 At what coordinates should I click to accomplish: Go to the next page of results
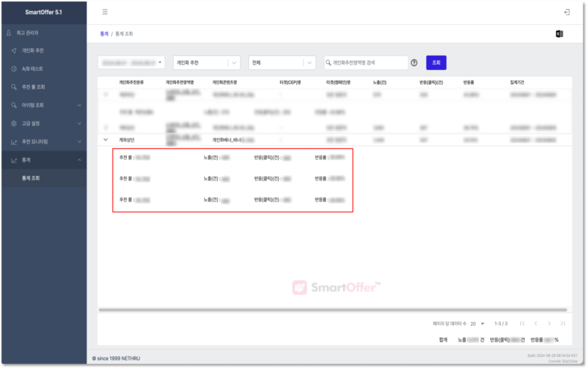pos(549,323)
